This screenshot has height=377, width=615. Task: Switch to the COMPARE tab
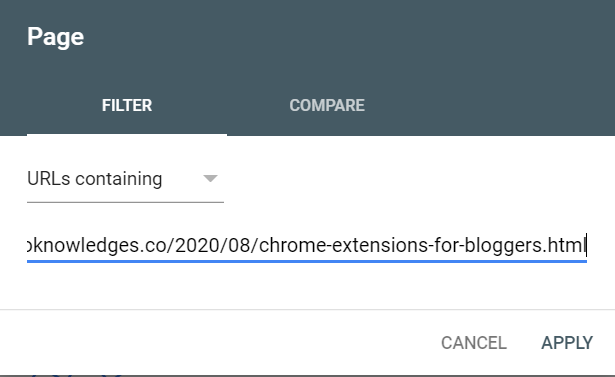click(x=327, y=105)
